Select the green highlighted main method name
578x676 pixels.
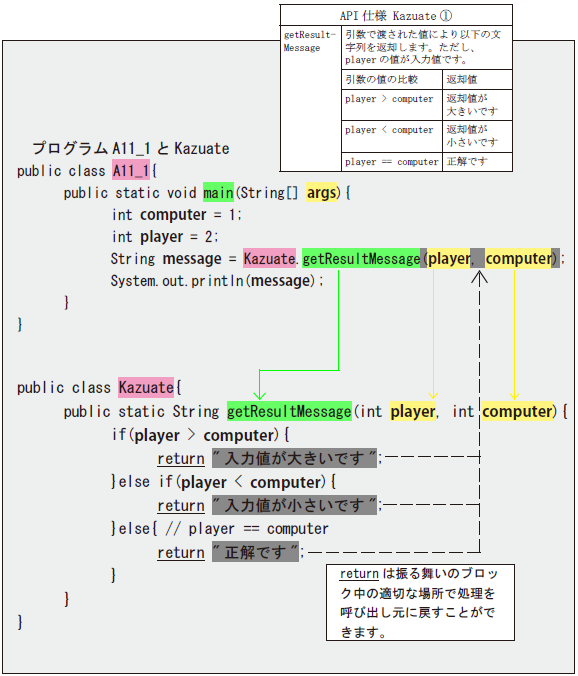click(x=219, y=192)
